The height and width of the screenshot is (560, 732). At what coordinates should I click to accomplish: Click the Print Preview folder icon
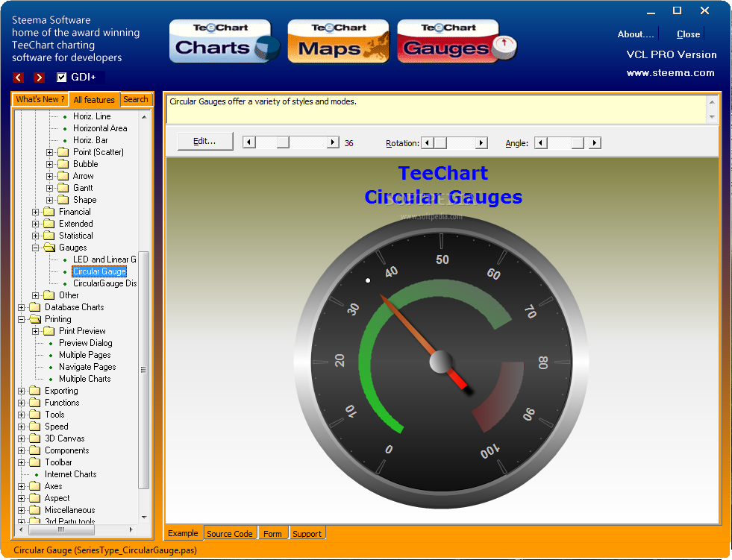(x=49, y=331)
